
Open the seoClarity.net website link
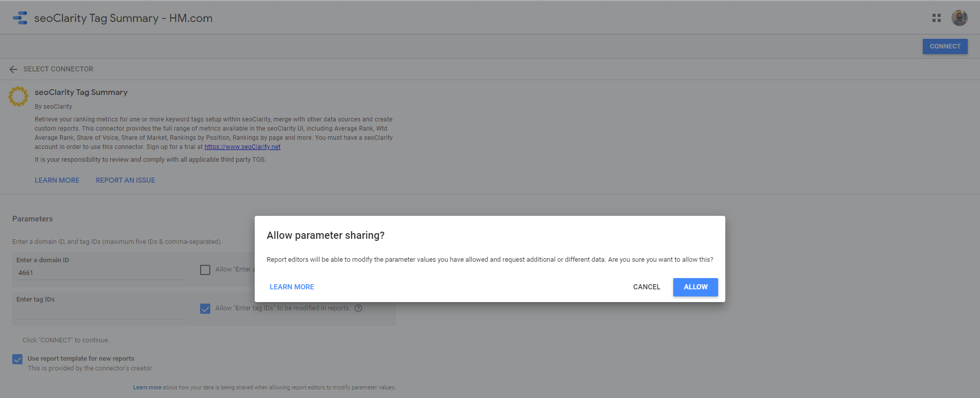point(242,147)
